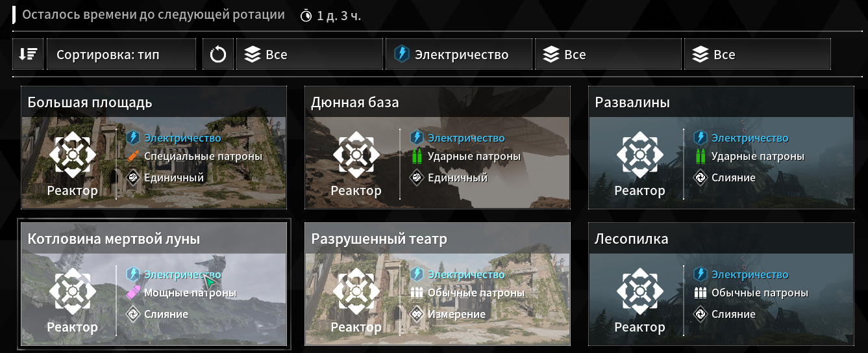Open the Электричество element filter dropdown
Screen dimensions: 868x353
pyautogui.click(x=458, y=54)
